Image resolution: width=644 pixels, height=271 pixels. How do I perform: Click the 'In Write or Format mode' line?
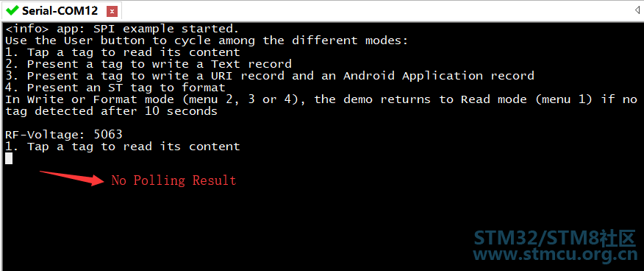point(321,99)
